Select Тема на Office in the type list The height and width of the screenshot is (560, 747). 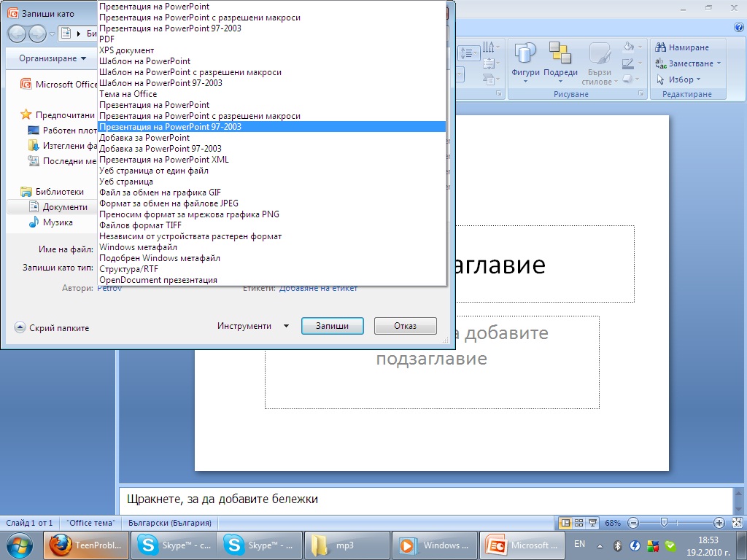tap(271, 94)
